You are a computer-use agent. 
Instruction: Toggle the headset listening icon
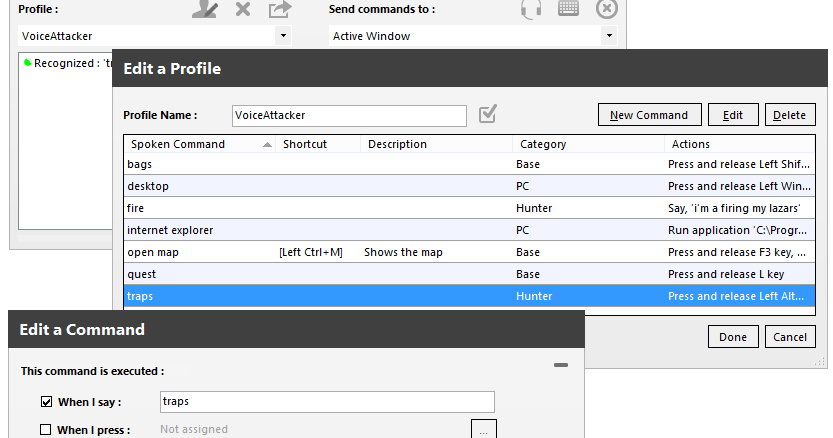[x=531, y=9]
